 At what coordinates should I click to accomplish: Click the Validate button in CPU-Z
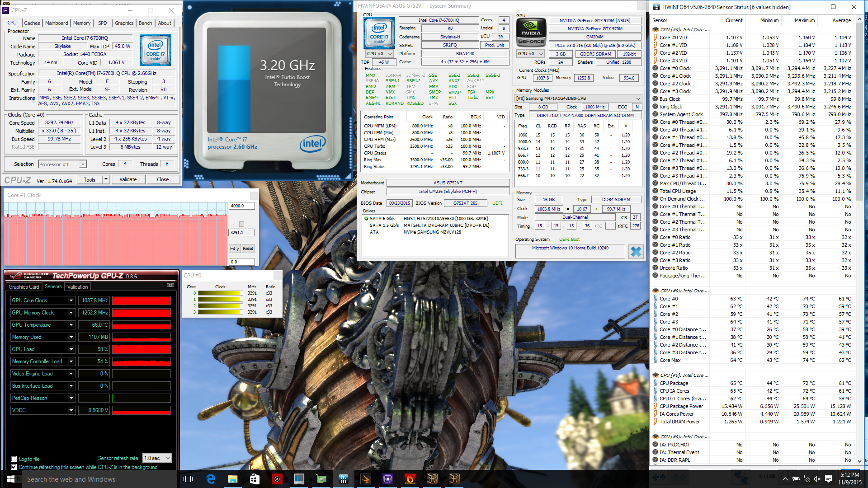pyautogui.click(x=128, y=179)
